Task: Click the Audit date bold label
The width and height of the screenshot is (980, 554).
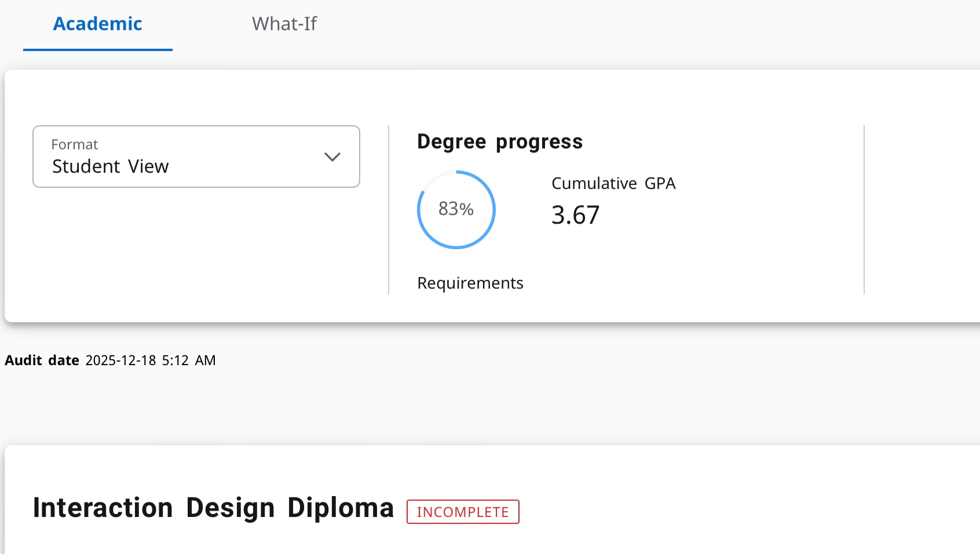Action: [42, 360]
